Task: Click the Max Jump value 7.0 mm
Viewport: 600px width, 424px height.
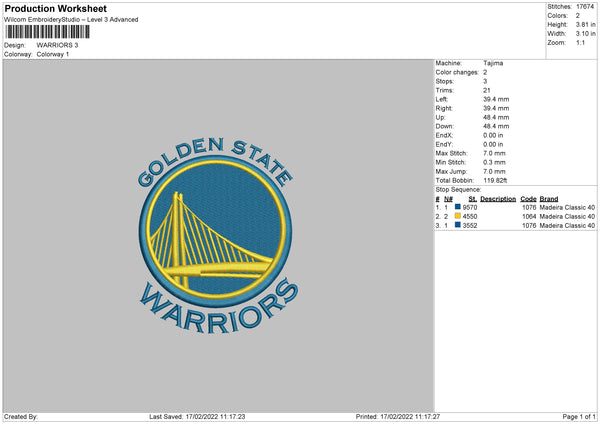Action: (x=494, y=172)
